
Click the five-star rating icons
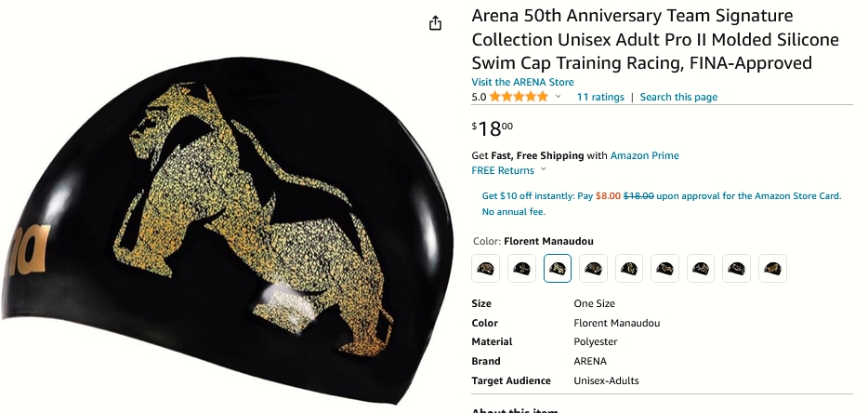pyautogui.click(x=519, y=97)
